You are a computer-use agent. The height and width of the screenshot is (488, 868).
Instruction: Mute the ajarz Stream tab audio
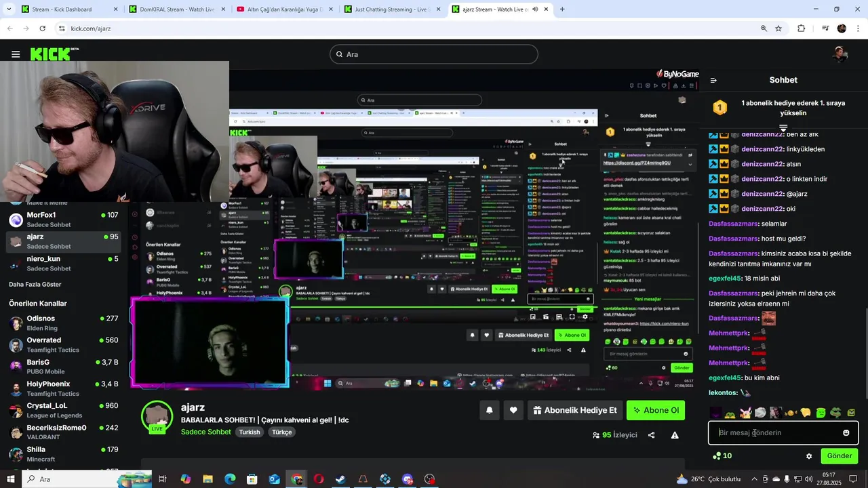535,9
